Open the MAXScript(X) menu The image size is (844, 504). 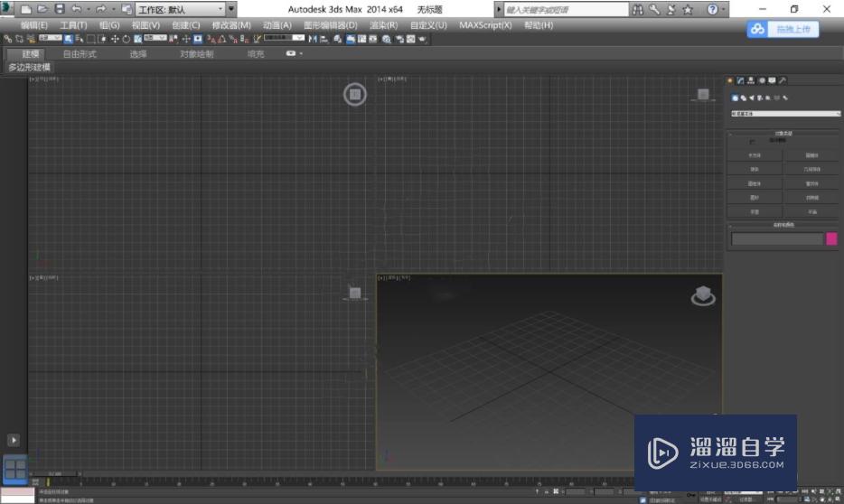pos(485,25)
